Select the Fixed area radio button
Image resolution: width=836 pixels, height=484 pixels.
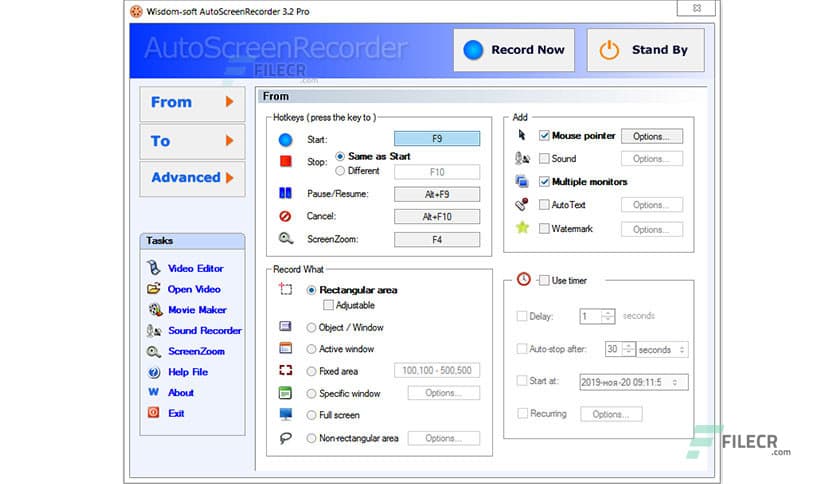[x=311, y=372]
